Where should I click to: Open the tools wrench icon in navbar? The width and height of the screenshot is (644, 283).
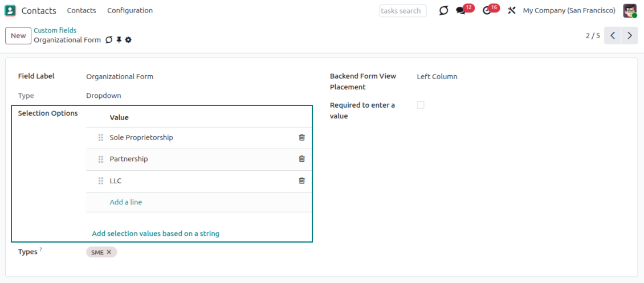click(511, 10)
